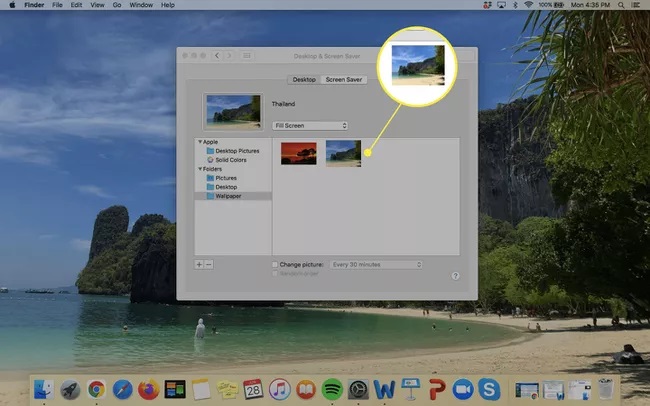Open the Apple menu
The height and width of the screenshot is (406, 650).
12,5
